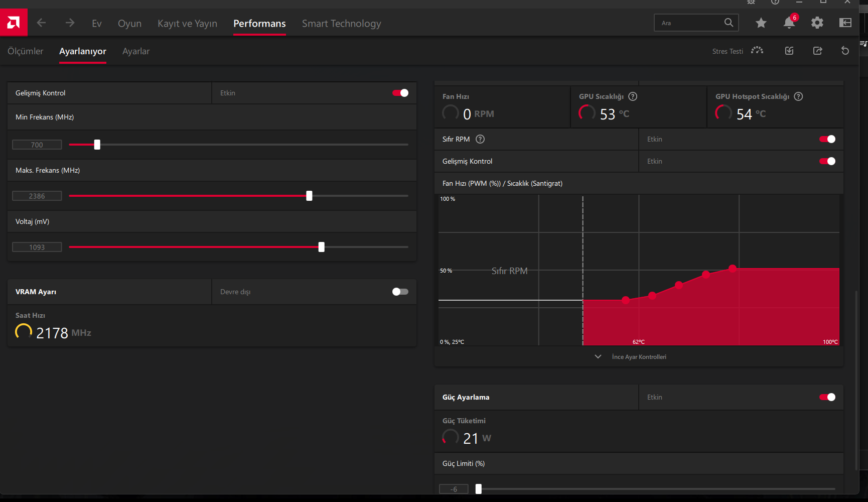868x502 pixels.
Task: Select the Ayarlanıyor subtab
Action: pos(83,51)
